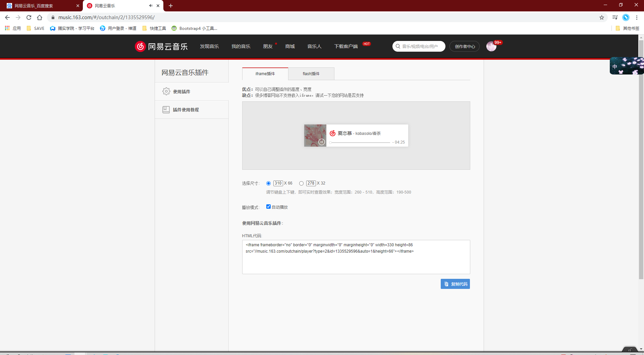Image resolution: width=644 pixels, height=355 pixels.
Task: Bookmark this page with the star icon
Action: click(x=602, y=17)
